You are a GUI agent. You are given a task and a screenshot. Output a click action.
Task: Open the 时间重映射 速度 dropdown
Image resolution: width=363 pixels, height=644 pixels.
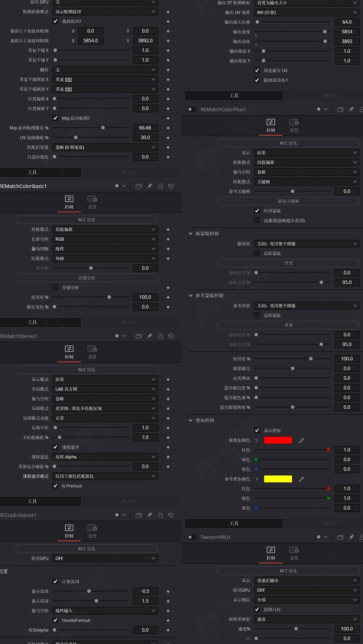[x=307, y=619]
